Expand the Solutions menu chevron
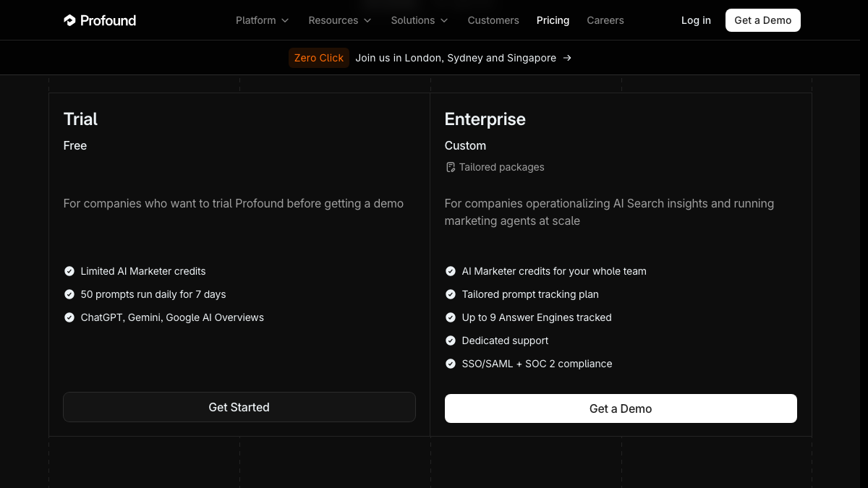Screen dimensions: 868x488 [x=444, y=21]
